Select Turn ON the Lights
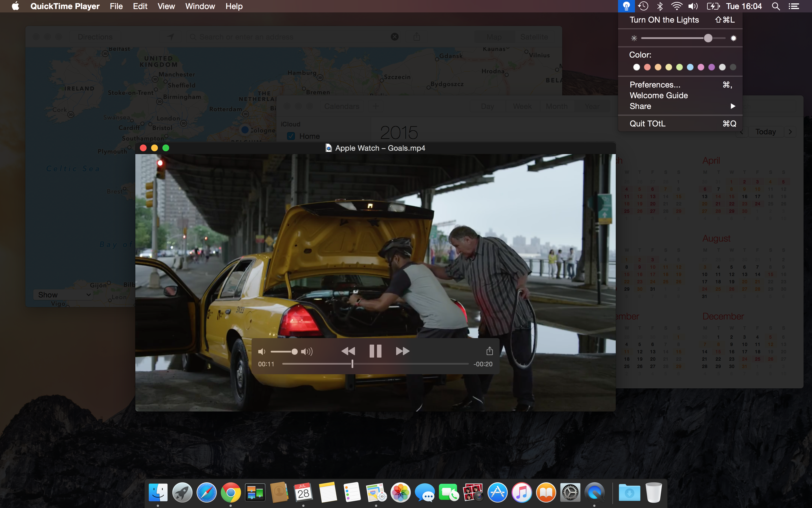Image resolution: width=812 pixels, height=508 pixels. [x=680, y=20]
